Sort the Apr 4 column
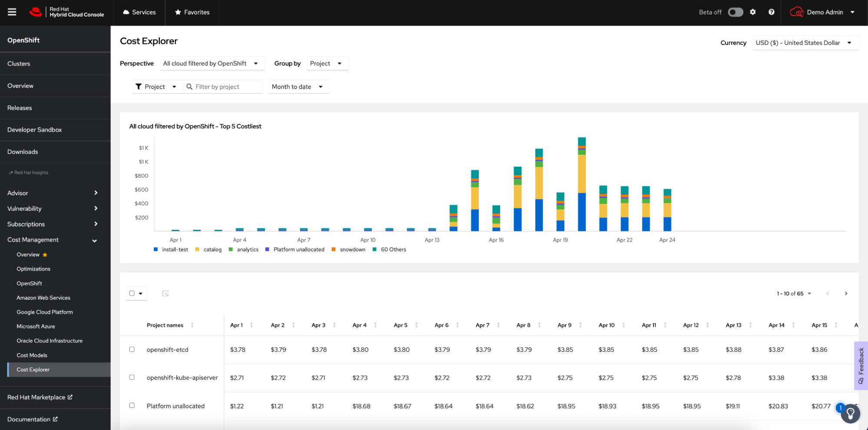This screenshot has width=868, height=430. tap(376, 325)
